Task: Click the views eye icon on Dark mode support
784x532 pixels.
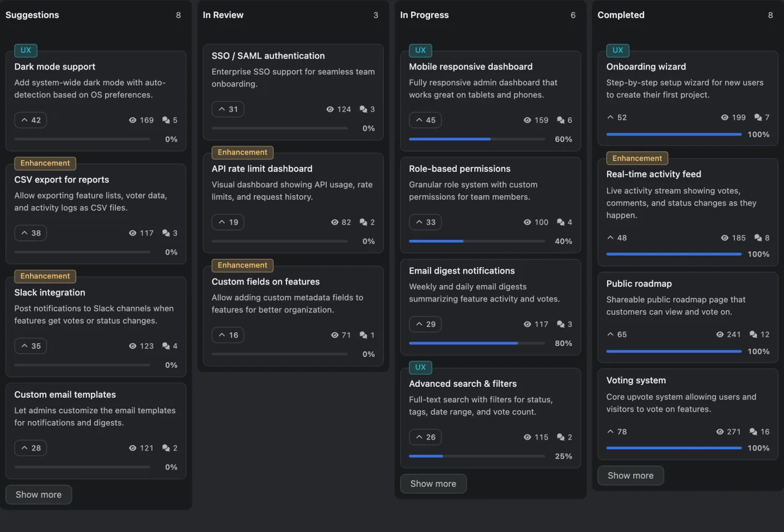Action: pos(132,120)
